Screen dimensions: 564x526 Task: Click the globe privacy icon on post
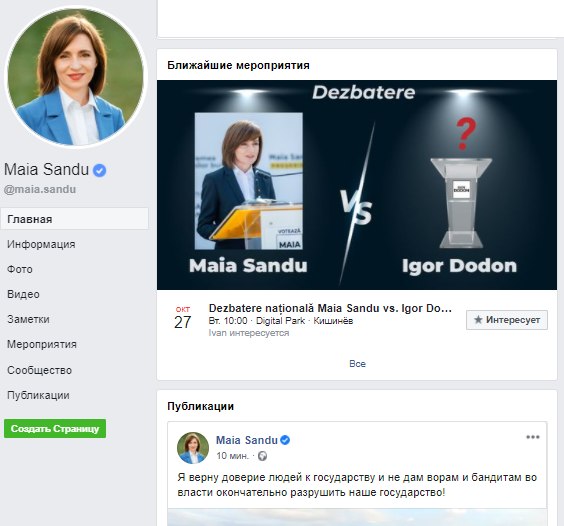263,456
